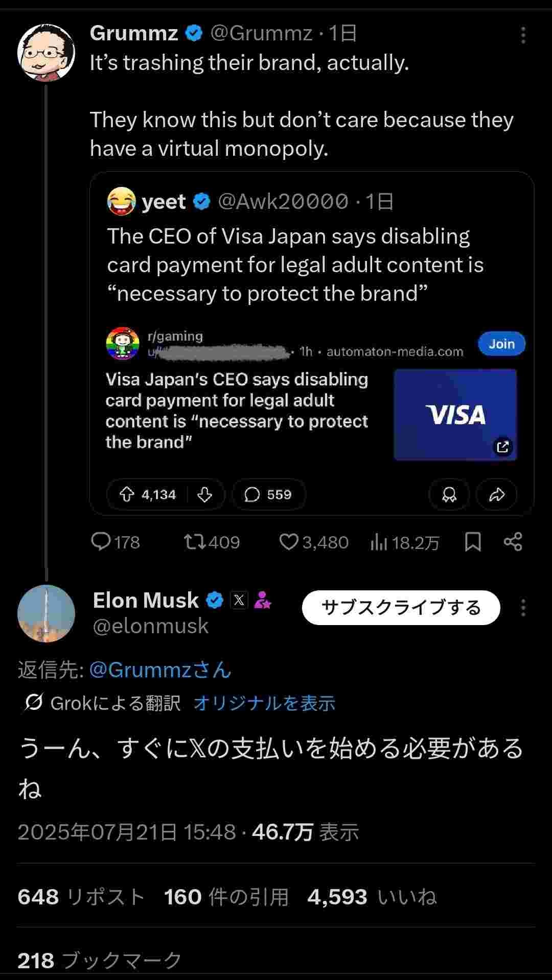Open Grummz's cartoon avatar
Screen dimensions: 552x980
pyautogui.click(x=46, y=52)
